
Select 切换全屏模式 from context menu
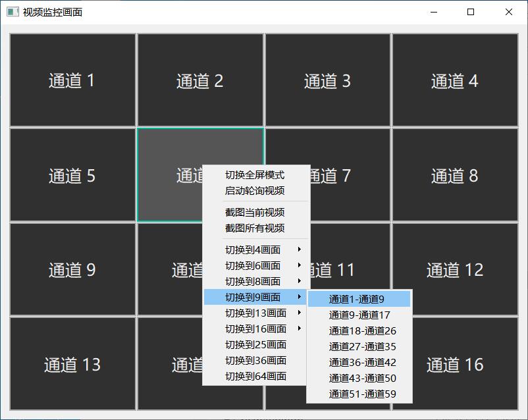pyautogui.click(x=255, y=175)
